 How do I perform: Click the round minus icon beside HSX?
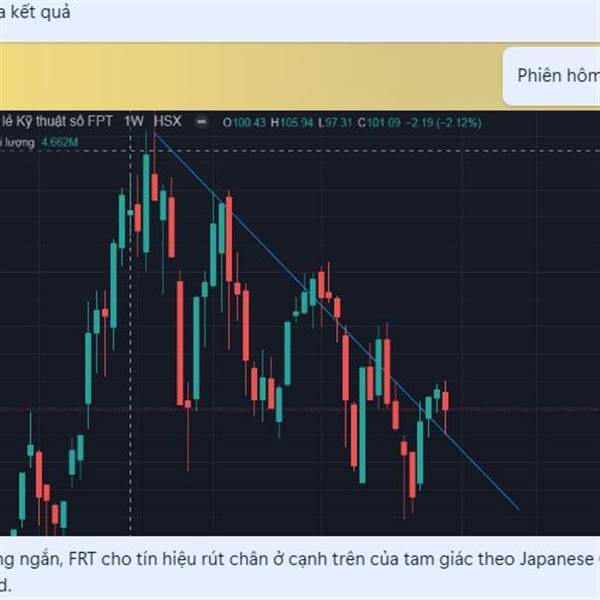click(202, 122)
